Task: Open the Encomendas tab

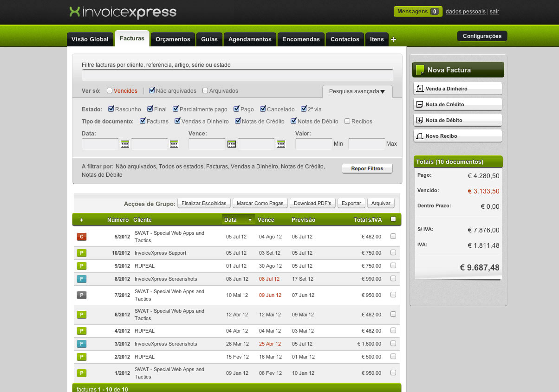Action: (x=301, y=39)
